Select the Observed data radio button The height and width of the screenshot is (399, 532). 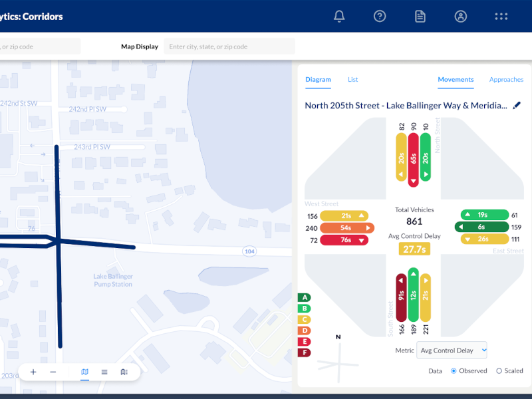coord(454,371)
